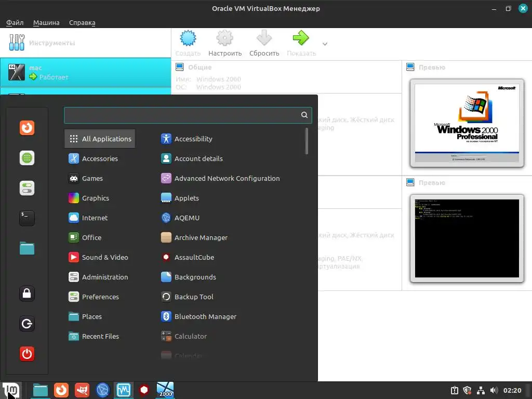The image size is (532, 399).
Task: Launch Firefox from the taskbar
Action: click(61, 390)
